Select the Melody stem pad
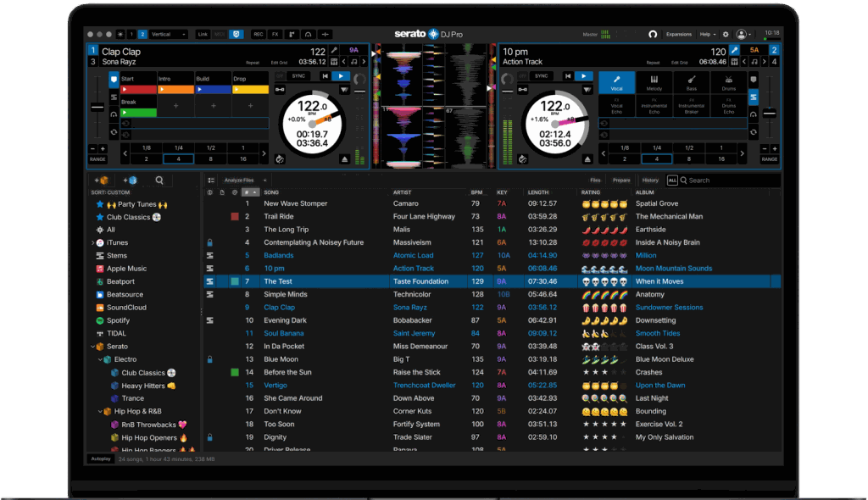This screenshot has height=500, width=868. coord(654,82)
